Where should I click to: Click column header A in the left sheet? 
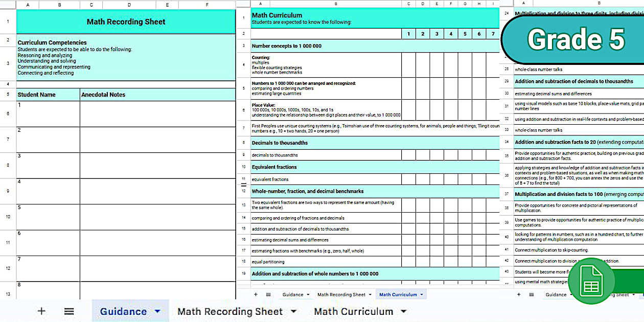28,5
